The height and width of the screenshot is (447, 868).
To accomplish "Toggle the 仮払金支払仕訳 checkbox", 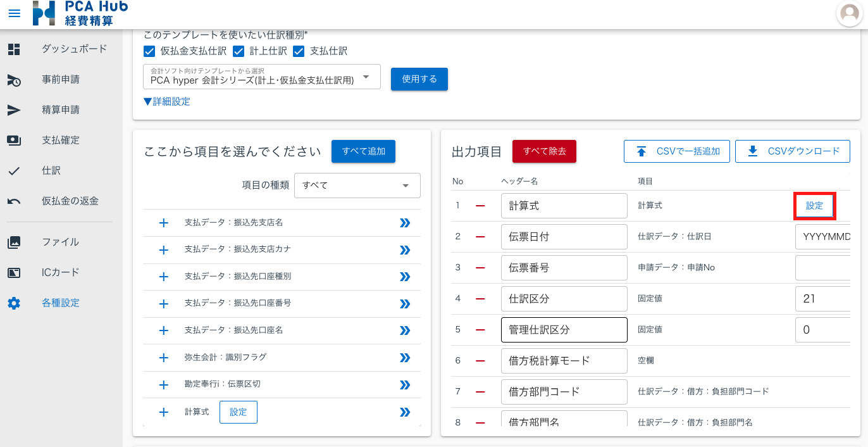I will click(149, 51).
